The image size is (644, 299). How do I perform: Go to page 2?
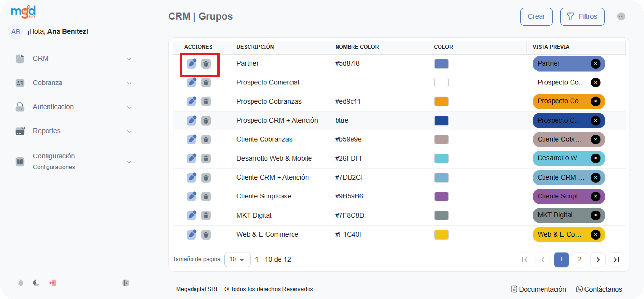(x=579, y=259)
